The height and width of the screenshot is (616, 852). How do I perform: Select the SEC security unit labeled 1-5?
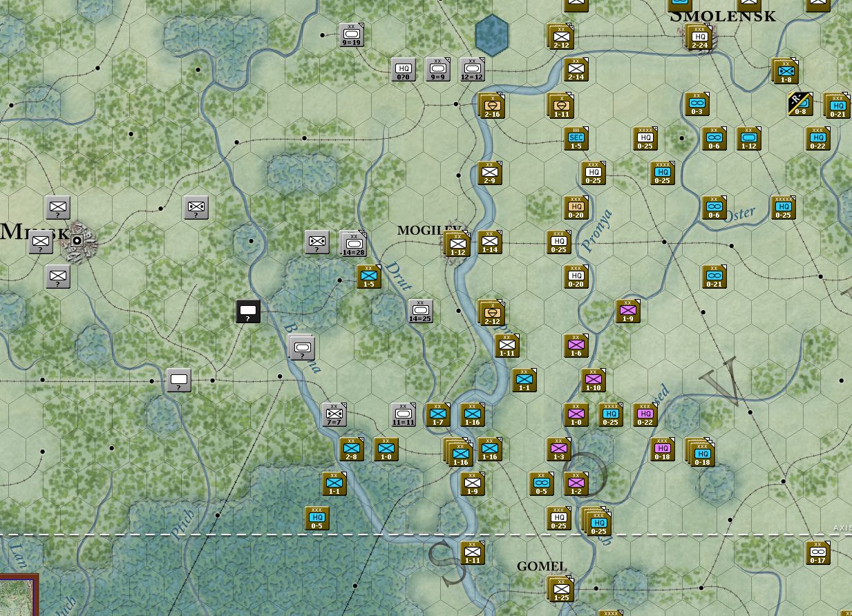(x=576, y=138)
